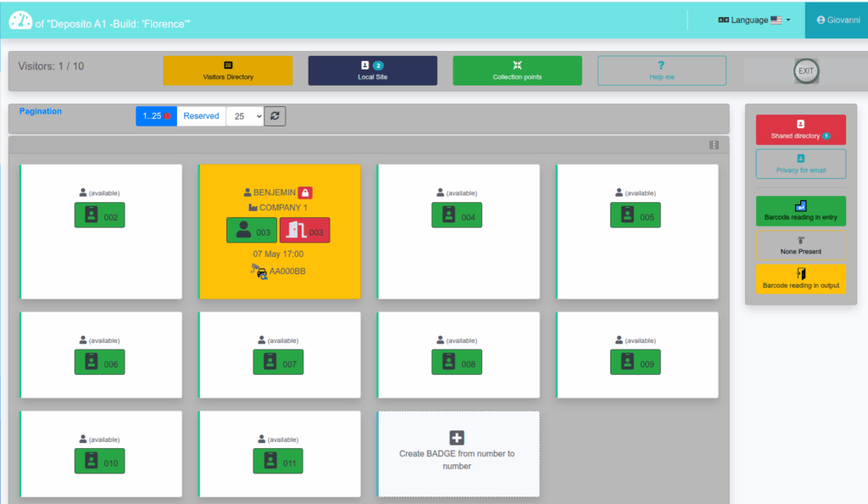868x504 pixels.
Task: Select green badge 003 for Benjemin
Action: coord(251,230)
